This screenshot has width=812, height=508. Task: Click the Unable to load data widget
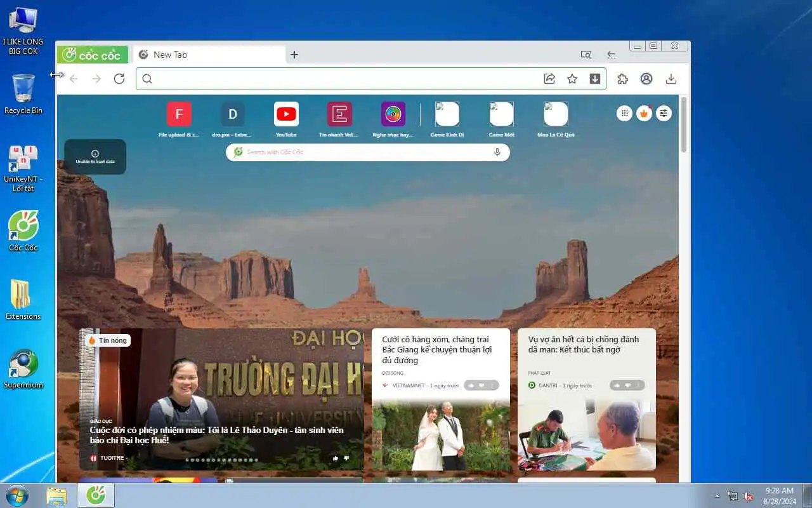[x=95, y=157]
